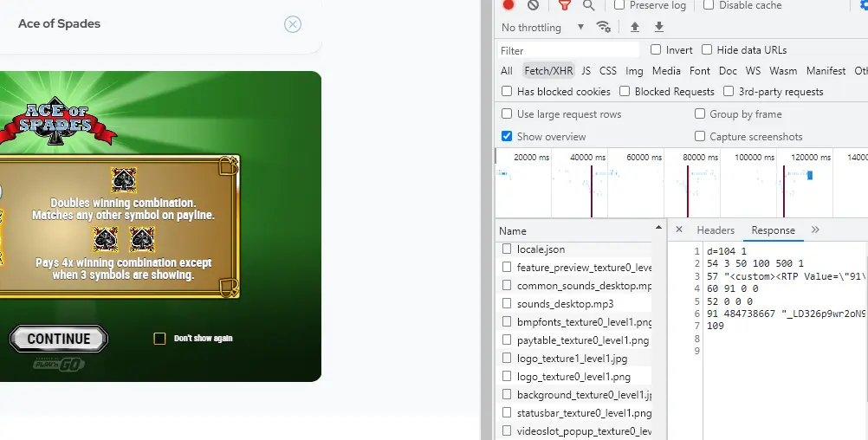Select the Img filter

634,71
